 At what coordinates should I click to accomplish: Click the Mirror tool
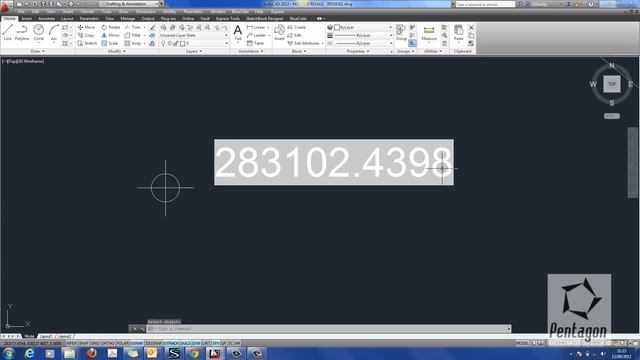(111, 36)
